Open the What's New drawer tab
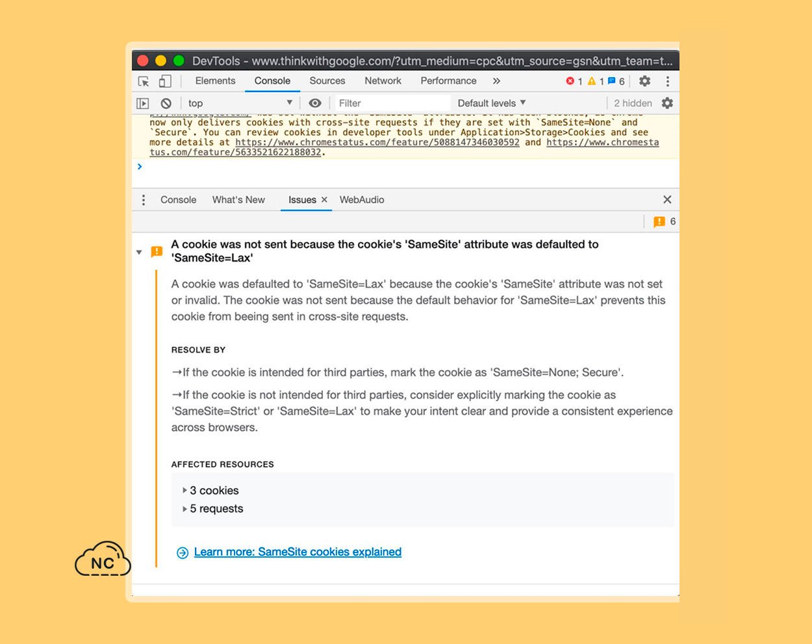Image resolution: width=812 pixels, height=644 pixels. click(x=238, y=200)
